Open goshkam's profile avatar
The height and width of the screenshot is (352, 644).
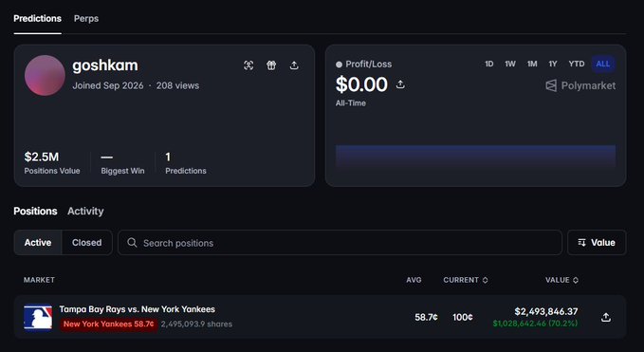coord(45,76)
